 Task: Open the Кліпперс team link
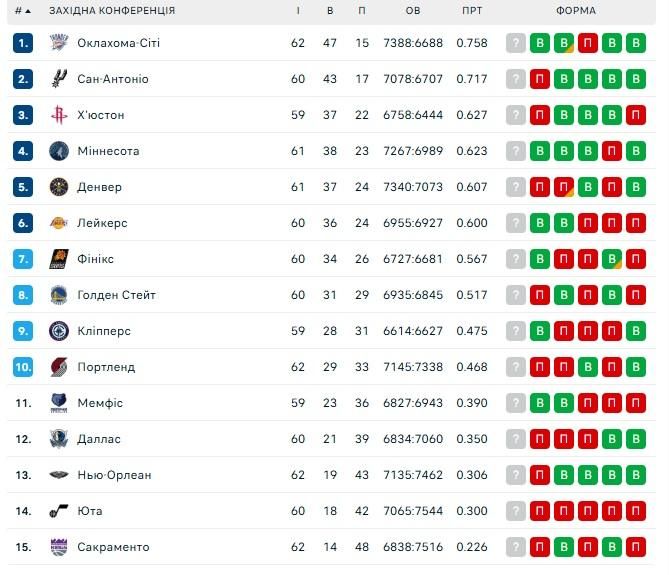(x=104, y=331)
